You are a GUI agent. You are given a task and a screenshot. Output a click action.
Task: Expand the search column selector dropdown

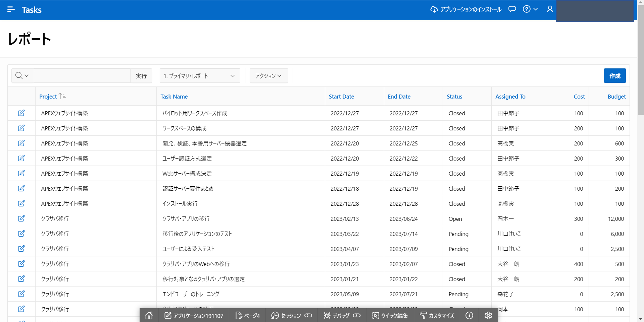coord(22,75)
